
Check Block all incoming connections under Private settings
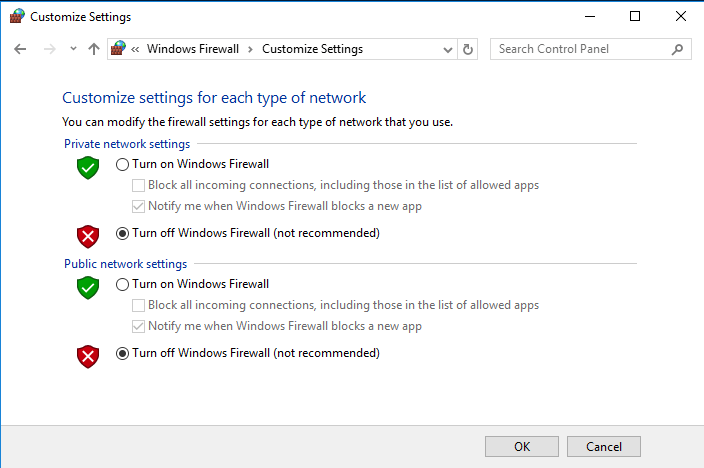tap(138, 185)
